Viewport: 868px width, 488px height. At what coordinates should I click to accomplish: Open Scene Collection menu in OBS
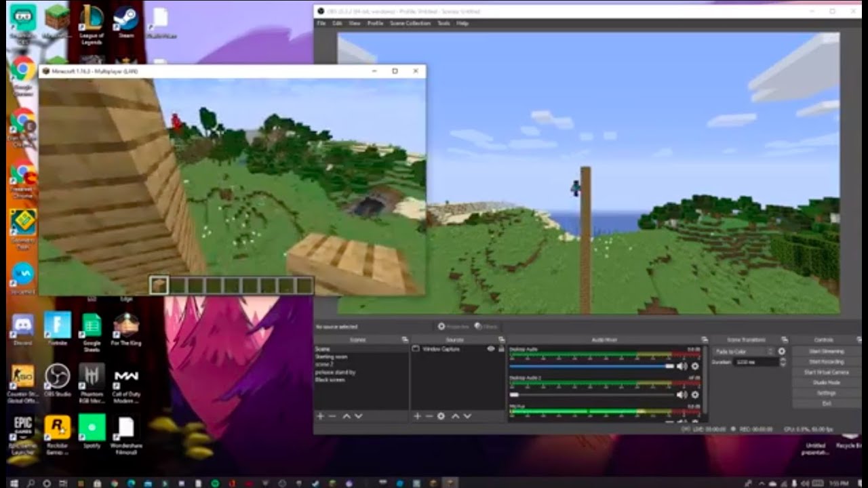[410, 23]
